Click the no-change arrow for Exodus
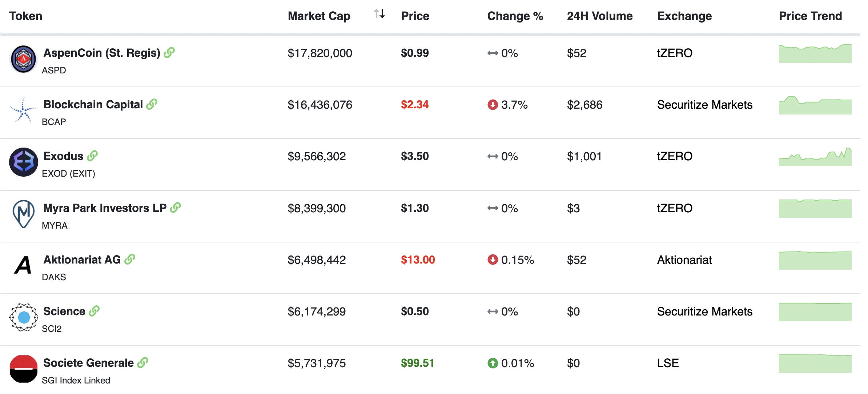This screenshot has width=868, height=394. click(x=493, y=156)
